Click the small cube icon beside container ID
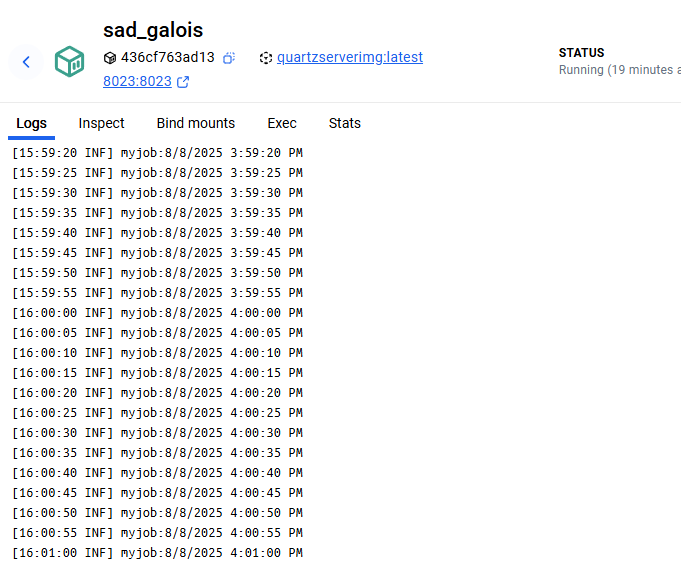This screenshot has height=573, width=681. tap(110, 58)
